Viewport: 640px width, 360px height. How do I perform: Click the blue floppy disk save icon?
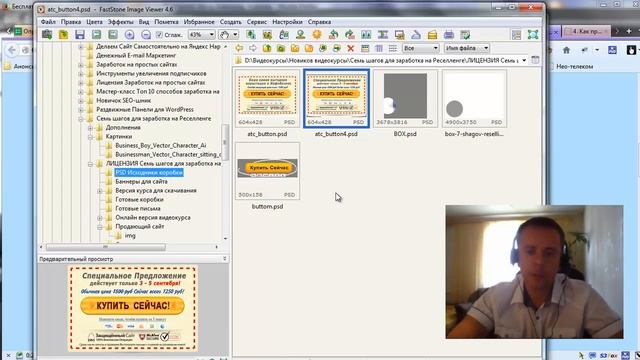(80, 35)
